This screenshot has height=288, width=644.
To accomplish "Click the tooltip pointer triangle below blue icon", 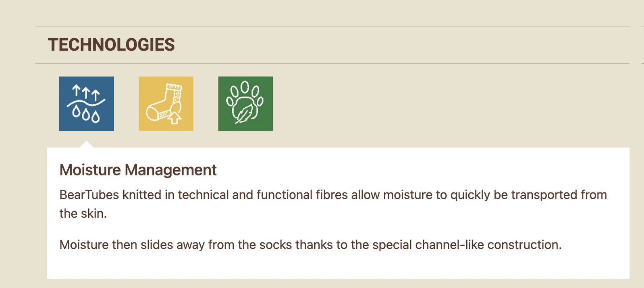I will coord(86,144).
